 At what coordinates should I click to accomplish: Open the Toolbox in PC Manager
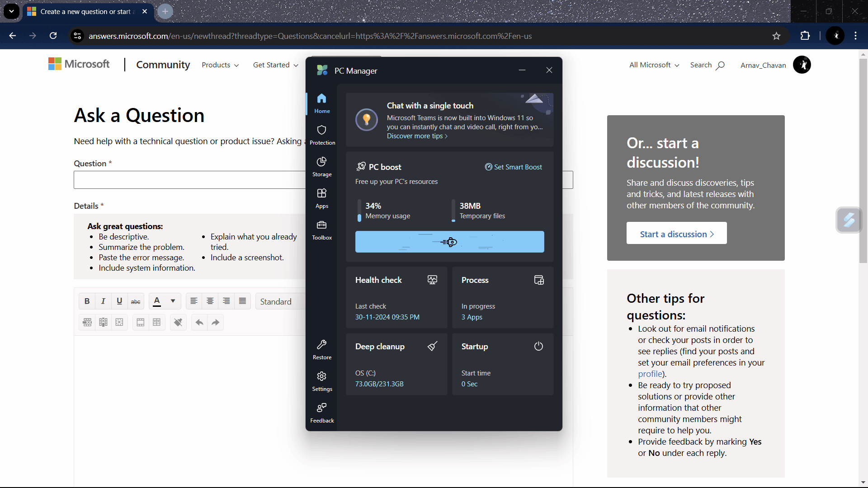coord(322,230)
